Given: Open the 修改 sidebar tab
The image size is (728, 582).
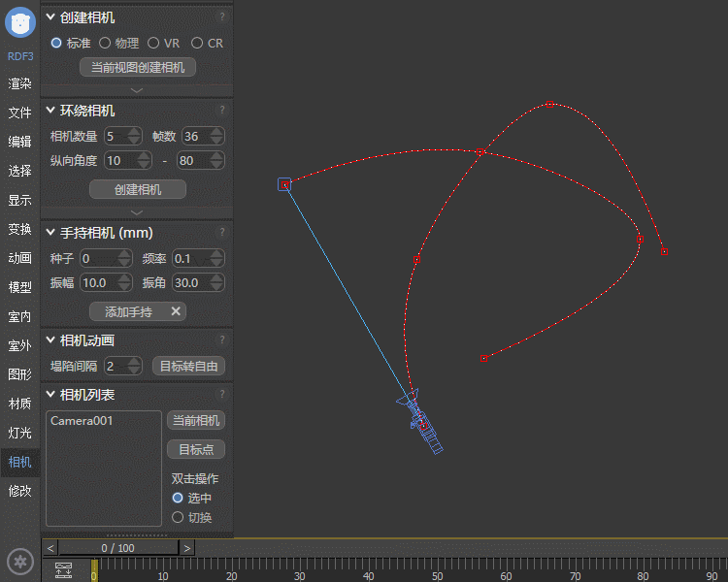Looking at the screenshot, I should pyautogui.click(x=20, y=491).
